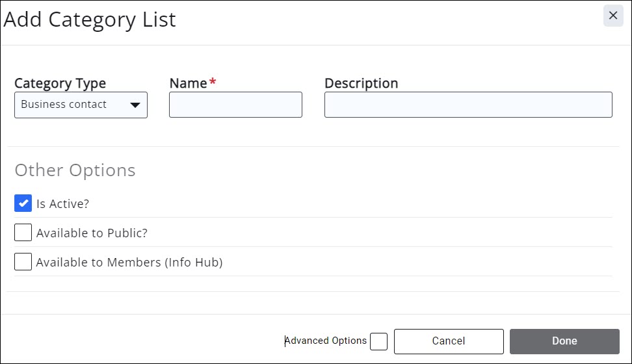Click the "Available to Public?" label text

pyautogui.click(x=92, y=233)
